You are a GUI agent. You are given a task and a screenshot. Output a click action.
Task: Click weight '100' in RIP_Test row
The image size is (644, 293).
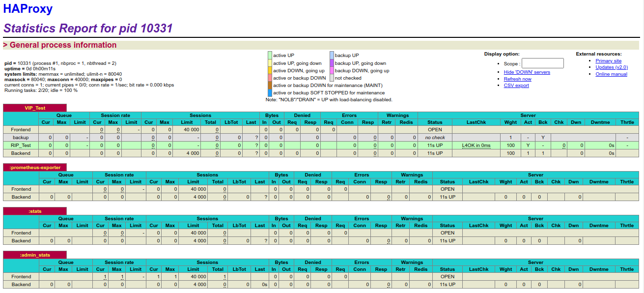pos(511,146)
